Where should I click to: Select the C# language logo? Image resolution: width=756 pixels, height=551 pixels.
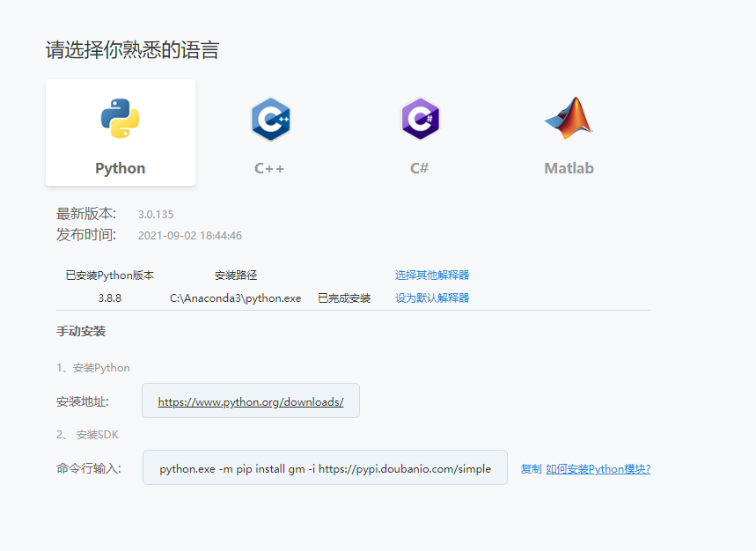(x=420, y=119)
